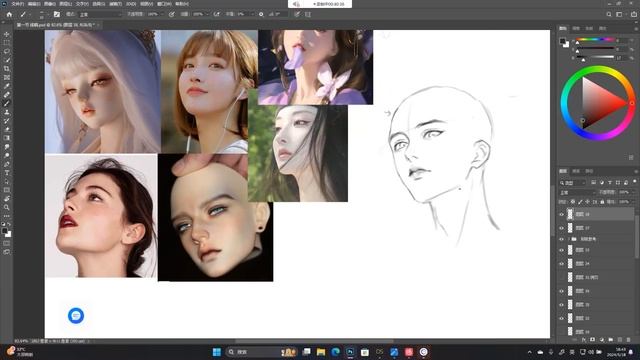
Task: Open the 文件 File menu
Action: pos(18,4)
